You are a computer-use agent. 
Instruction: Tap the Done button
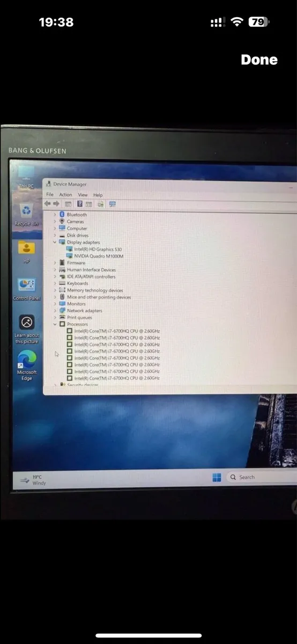(259, 60)
